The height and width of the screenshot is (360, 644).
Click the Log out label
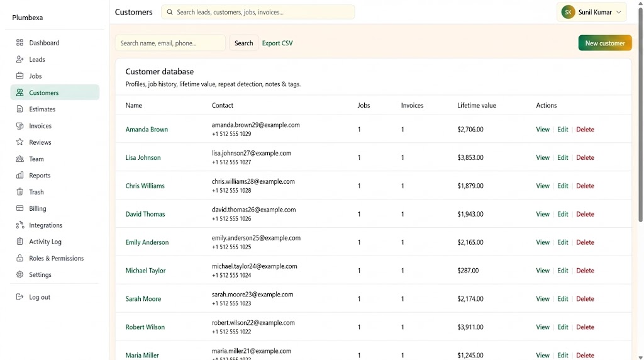coord(40,296)
